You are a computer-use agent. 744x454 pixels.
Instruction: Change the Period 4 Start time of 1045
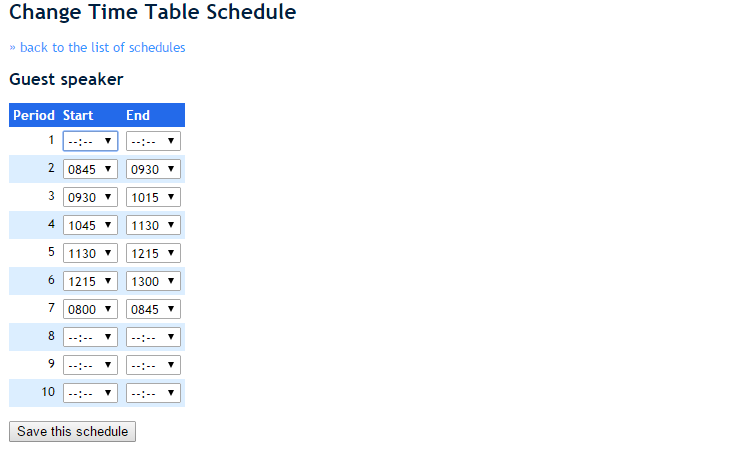[90, 225]
